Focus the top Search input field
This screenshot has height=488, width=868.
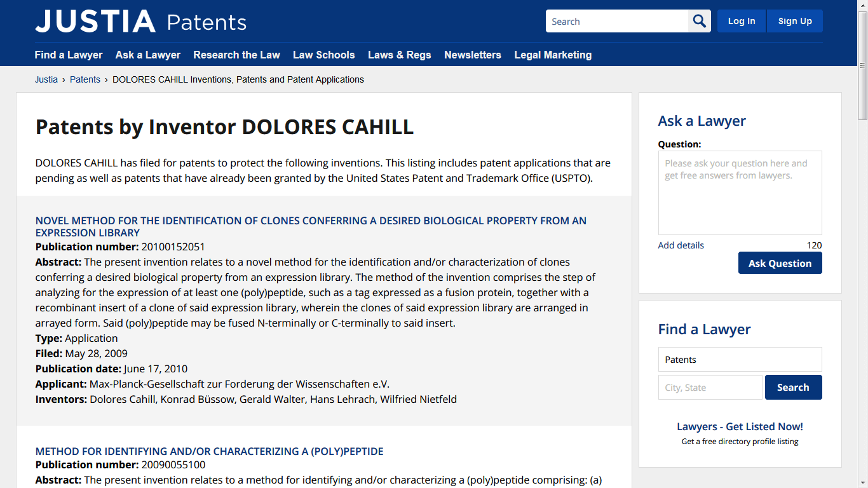(x=616, y=21)
